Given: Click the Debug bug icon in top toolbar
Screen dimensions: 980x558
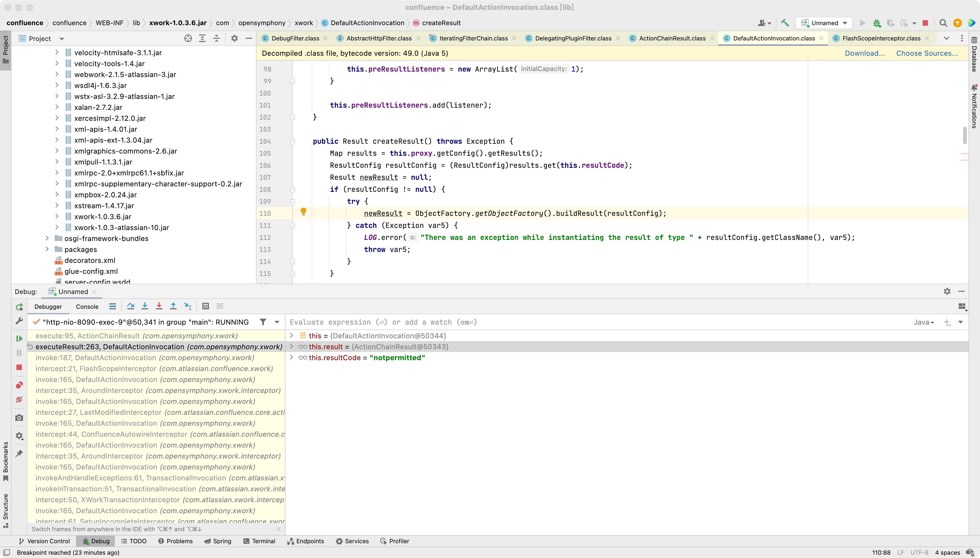Looking at the screenshot, I should pos(877,23).
